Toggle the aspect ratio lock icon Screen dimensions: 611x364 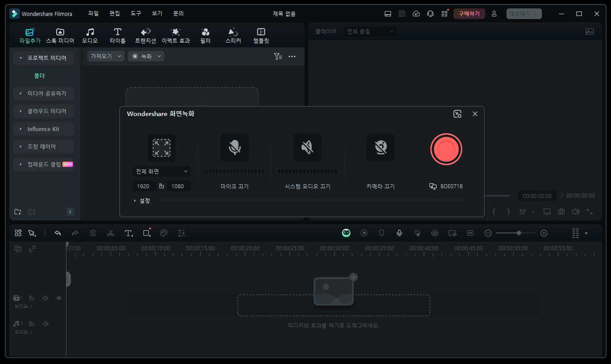161,186
